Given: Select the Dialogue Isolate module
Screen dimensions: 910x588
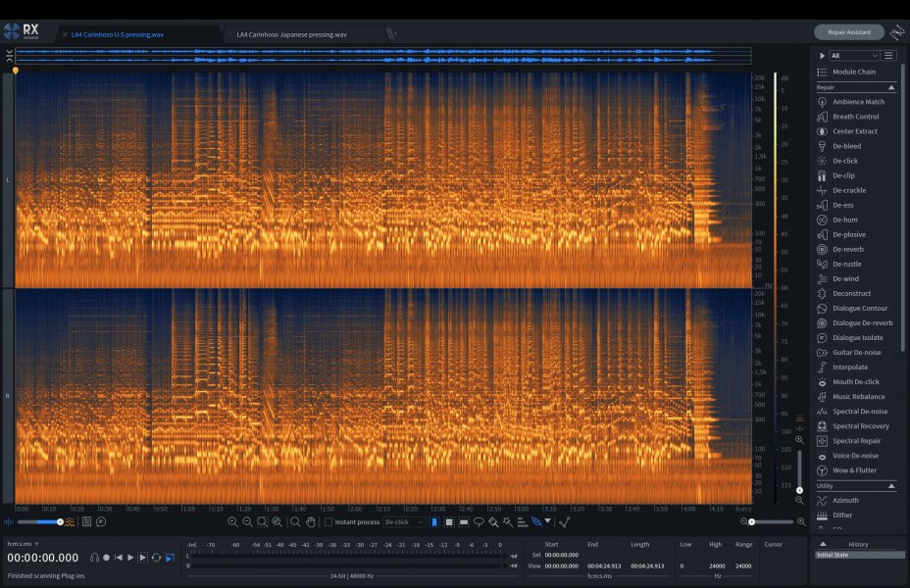Looking at the screenshot, I should (x=857, y=337).
